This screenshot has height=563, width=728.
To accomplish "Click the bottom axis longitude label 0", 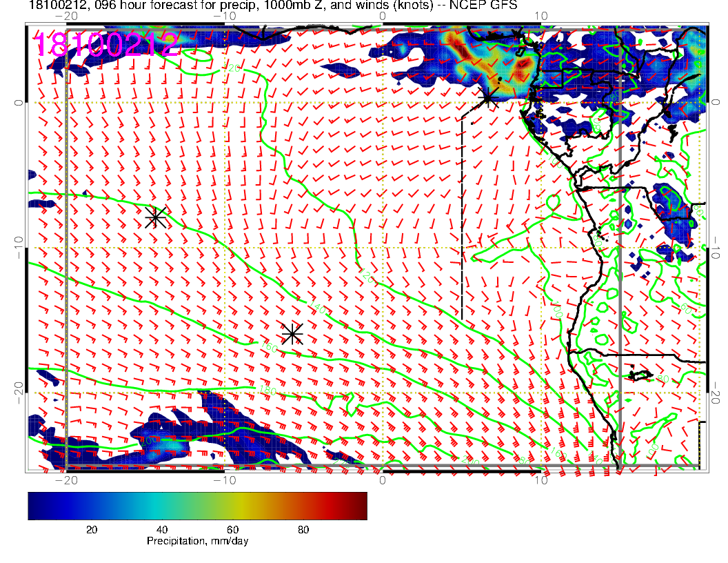I will tap(382, 480).
